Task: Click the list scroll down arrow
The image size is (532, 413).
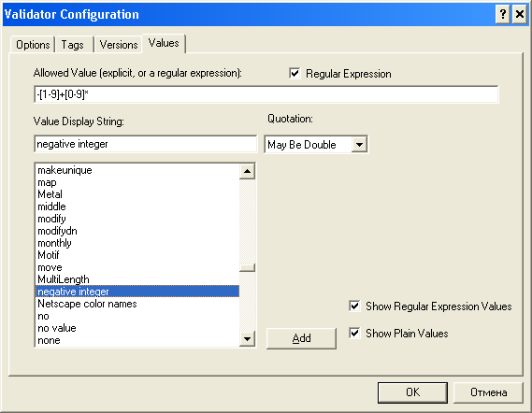Action: [247, 338]
